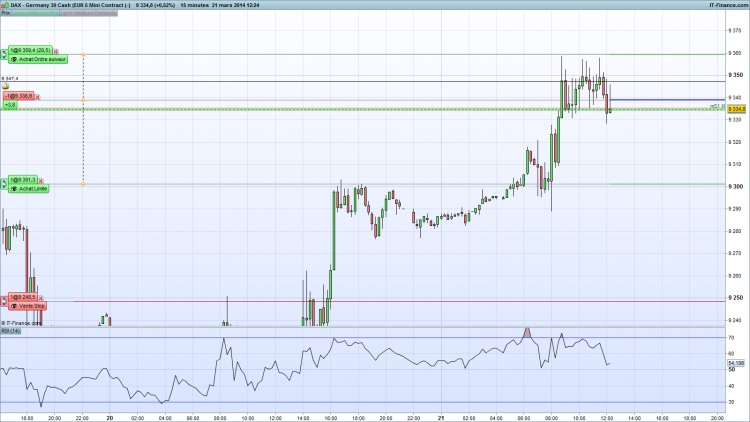Click the up-down adjuster on Vente Stop order
The height and width of the screenshot is (422, 750).
(4, 301)
